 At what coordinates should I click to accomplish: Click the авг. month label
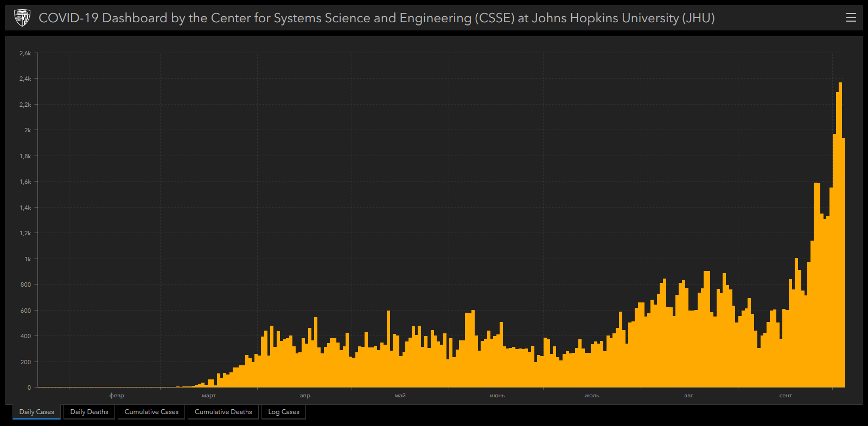pyautogui.click(x=689, y=396)
